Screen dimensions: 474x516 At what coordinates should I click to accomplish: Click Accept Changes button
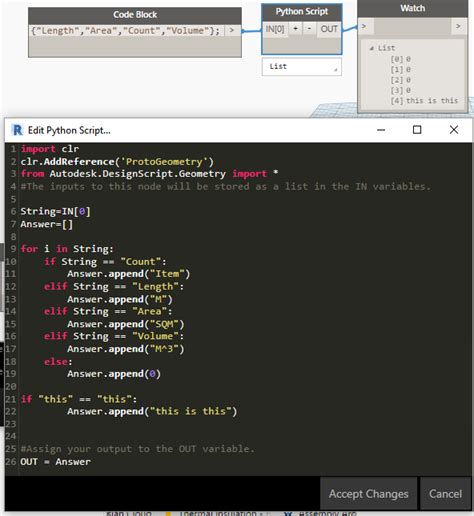[x=368, y=494]
